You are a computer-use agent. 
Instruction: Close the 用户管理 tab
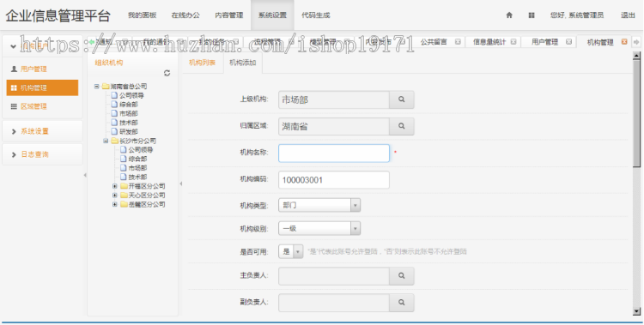pyautogui.click(x=568, y=42)
